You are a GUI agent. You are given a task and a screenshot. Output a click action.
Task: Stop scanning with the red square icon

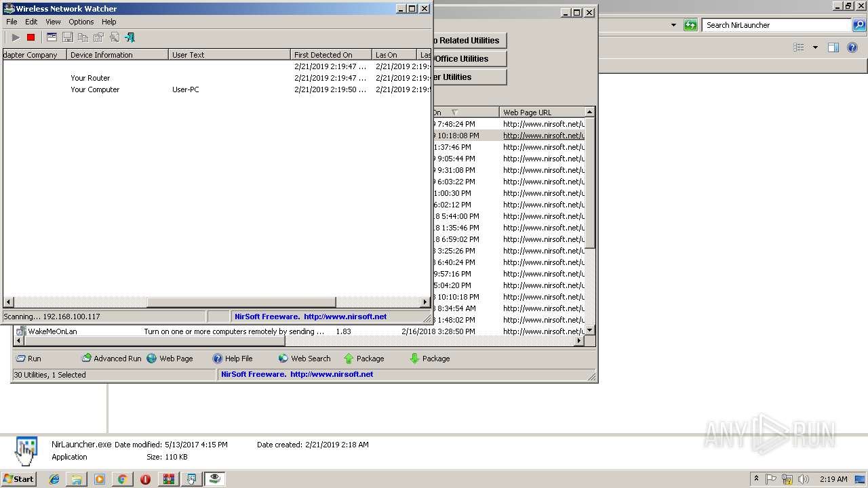[x=31, y=37]
